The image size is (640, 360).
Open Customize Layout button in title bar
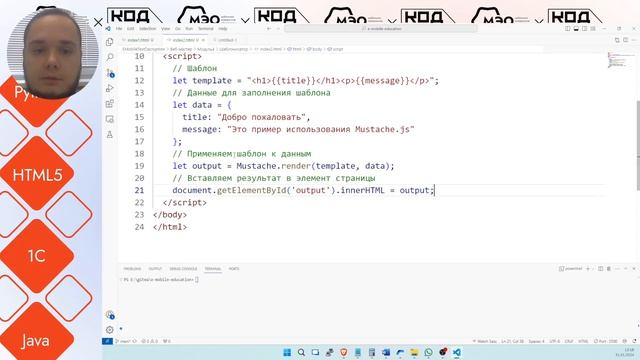593,29
